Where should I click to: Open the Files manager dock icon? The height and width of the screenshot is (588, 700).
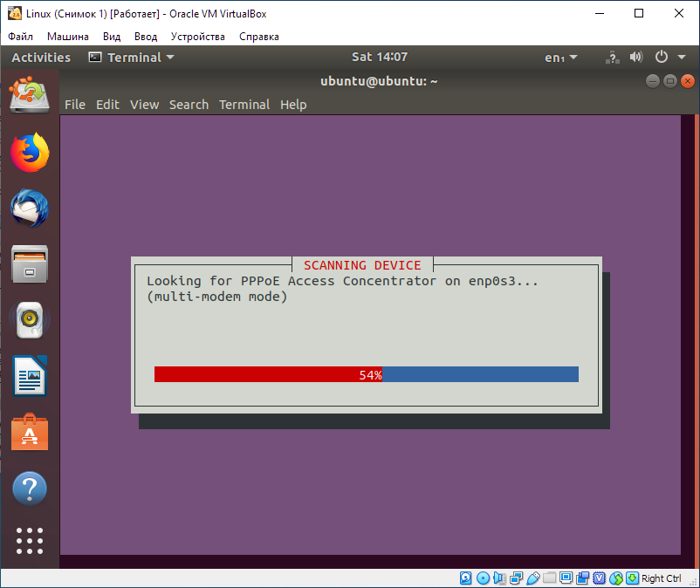click(x=30, y=264)
